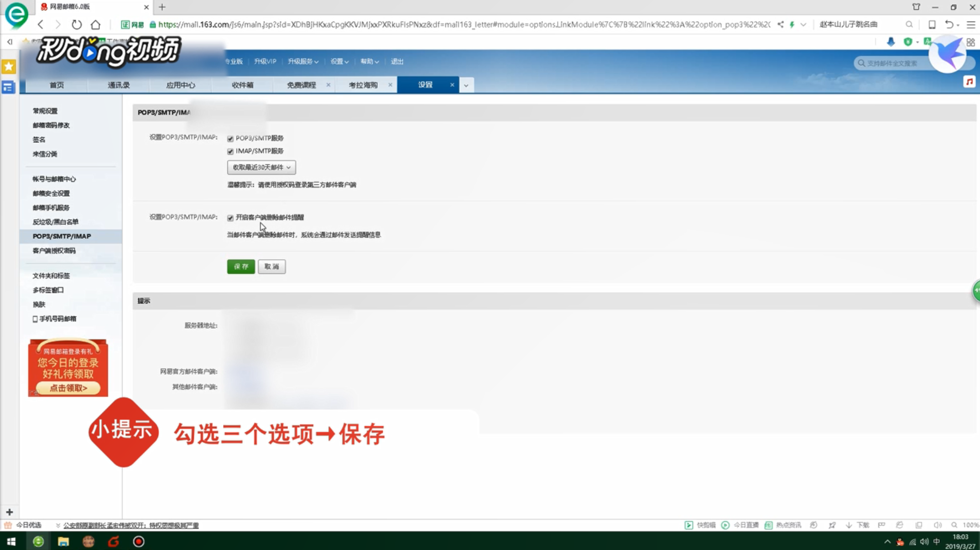The width and height of the screenshot is (980, 550).
Task: Click the 取消 button
Action: [271, 267]
